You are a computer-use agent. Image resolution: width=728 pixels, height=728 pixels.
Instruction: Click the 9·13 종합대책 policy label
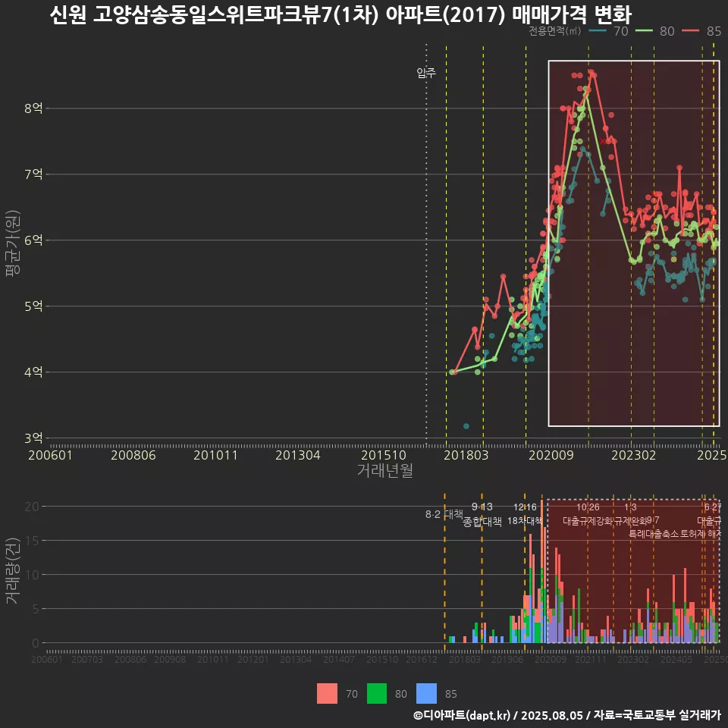pos(482,514)
